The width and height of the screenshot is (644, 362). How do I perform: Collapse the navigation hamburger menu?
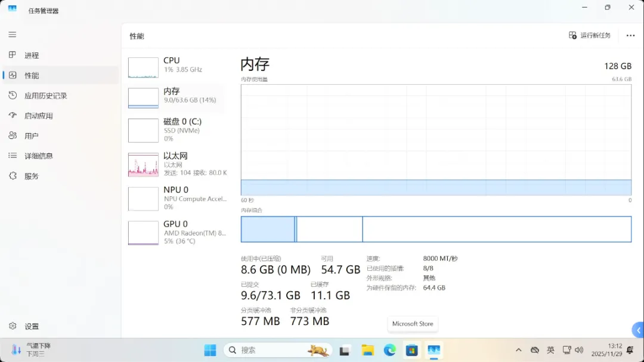tap(12, 35)
